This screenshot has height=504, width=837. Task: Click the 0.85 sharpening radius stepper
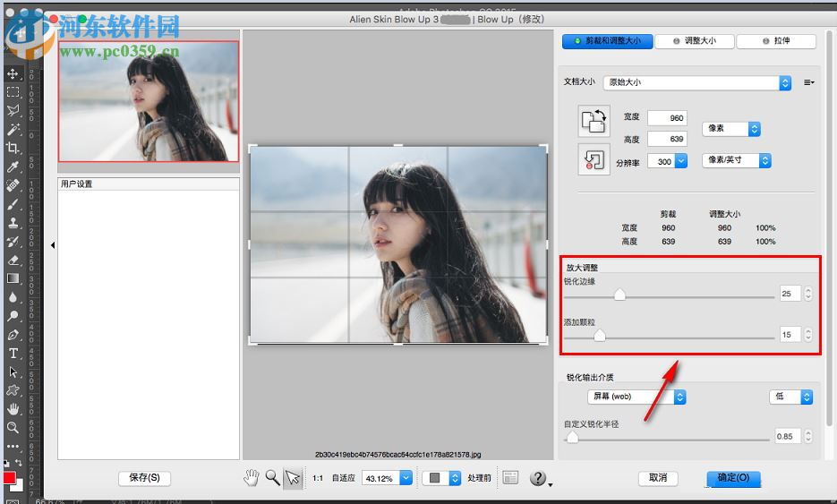pyautogui.click(x=808, y=436)
